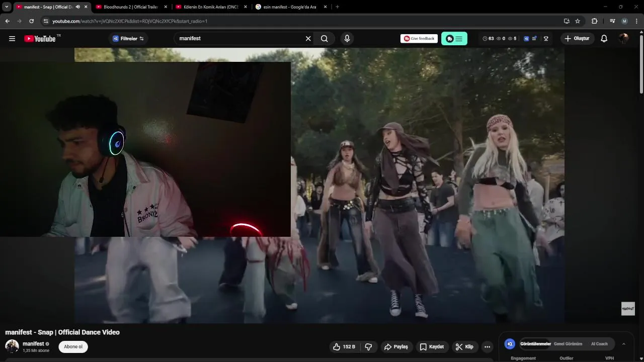The width and height of the screenshot is (644, 362).
Task: Click the video title manifest - Snap text
Action: 62,332
